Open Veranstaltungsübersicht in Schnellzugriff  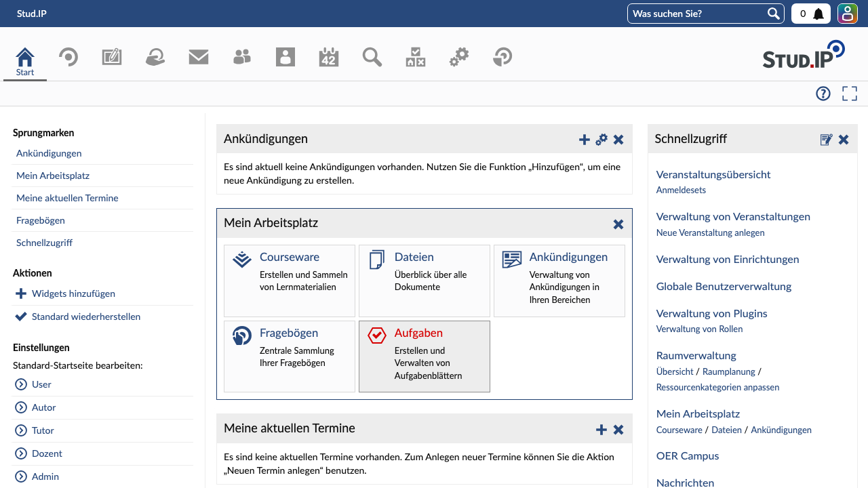point(713,174)
